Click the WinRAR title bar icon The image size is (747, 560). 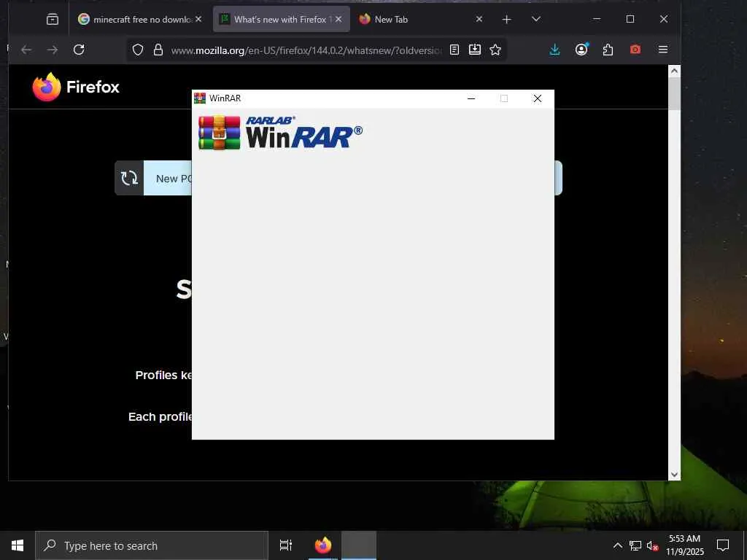(x=200, y=98)
